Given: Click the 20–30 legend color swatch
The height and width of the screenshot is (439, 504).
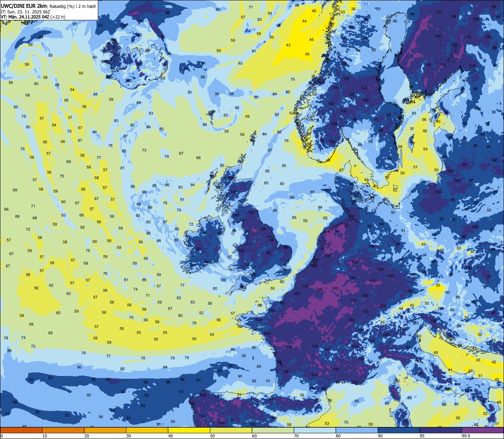Looking at the screenshot, I should pyautogui.click(x=105, y=430).
